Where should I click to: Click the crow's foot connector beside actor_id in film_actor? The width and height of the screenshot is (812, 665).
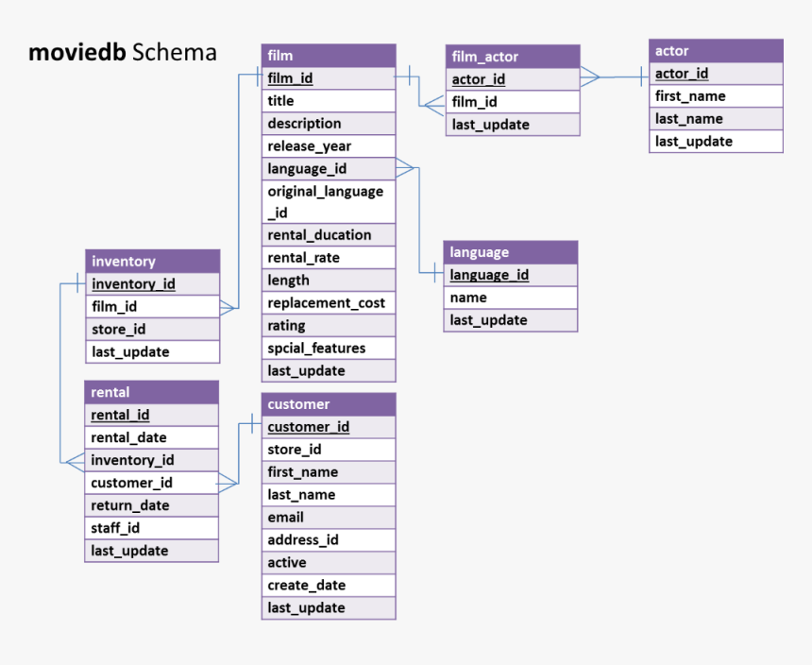pyautogui.click(x=590, y=77)
